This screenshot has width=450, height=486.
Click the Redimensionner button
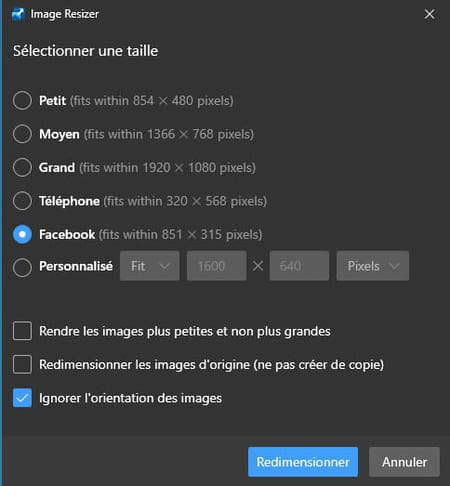coord(303,462)
